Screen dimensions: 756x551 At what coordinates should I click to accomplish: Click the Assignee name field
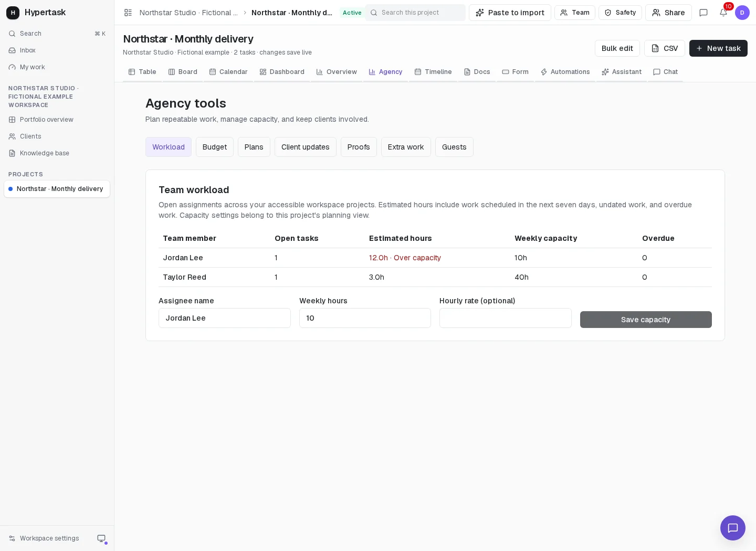pyautogui.click(x=225, y=318)
